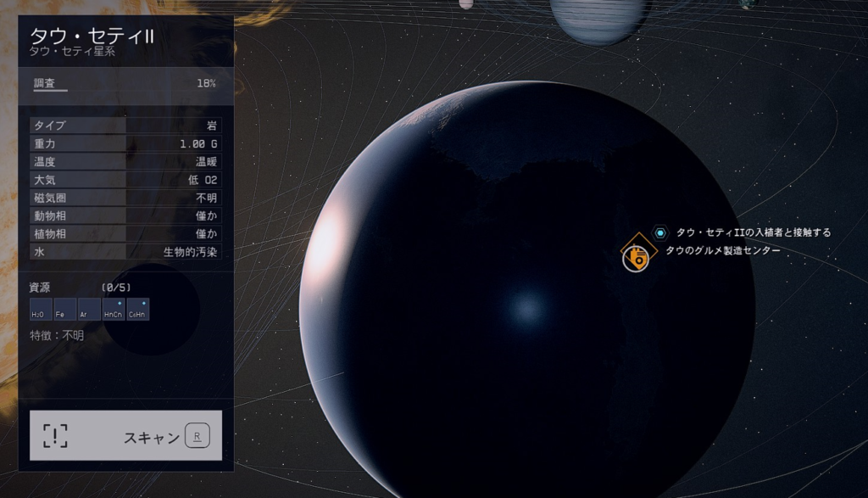Click the タウ・セティ星系 system name

tap(72, 52)
